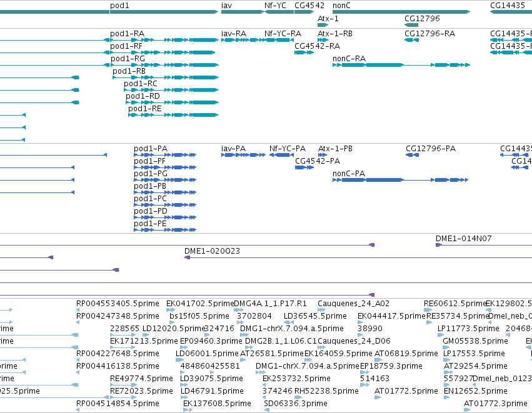Select the pod1-PC protein label
This screenshot has width=532, height=413.
150,199
